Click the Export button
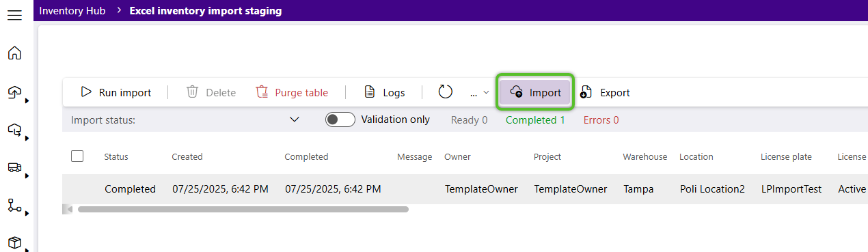Screen dimensions: 868x252 tap(604, 92)
